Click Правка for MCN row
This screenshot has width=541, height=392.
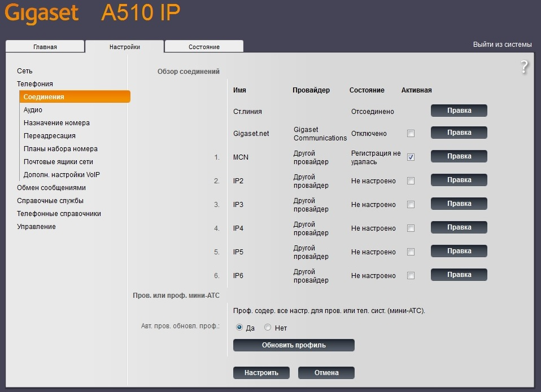459,156
